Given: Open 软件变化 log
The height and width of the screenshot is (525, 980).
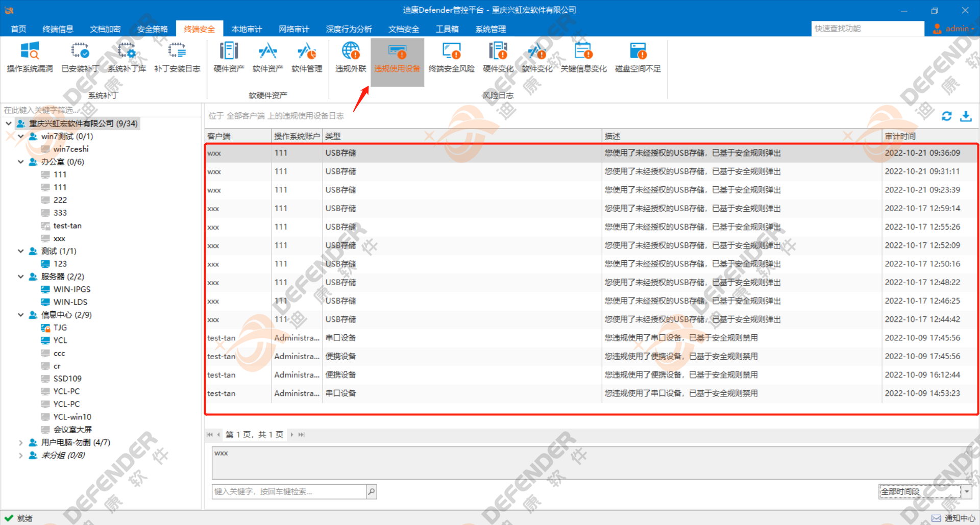Looking at the screenshot, I should (x=537, y=58).
